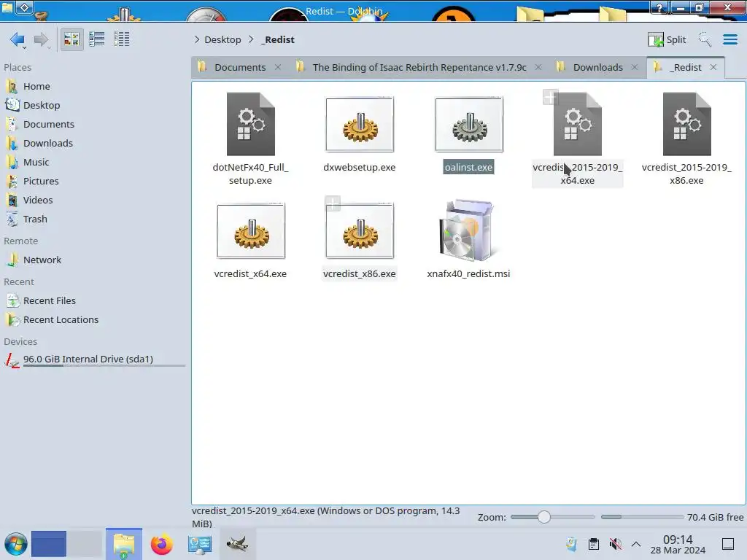Image resolution: width=747 pixels, height=560 pixels.
Task: Switch to Icons view mode
Action: 72,39
